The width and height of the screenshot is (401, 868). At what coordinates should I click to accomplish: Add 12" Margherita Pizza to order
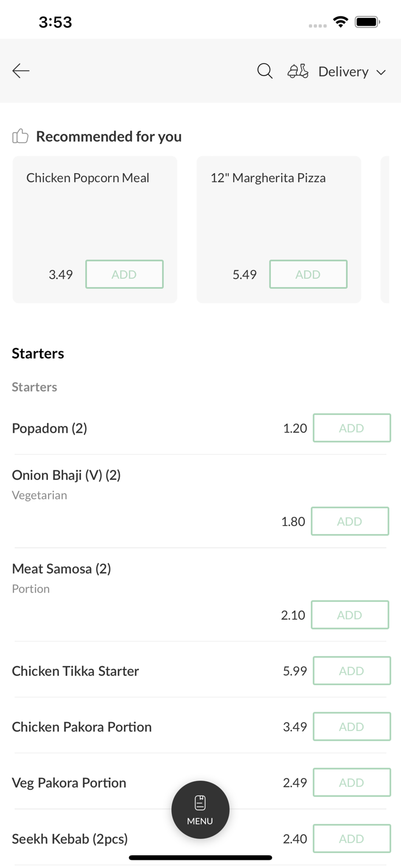(x=308, y=274)
